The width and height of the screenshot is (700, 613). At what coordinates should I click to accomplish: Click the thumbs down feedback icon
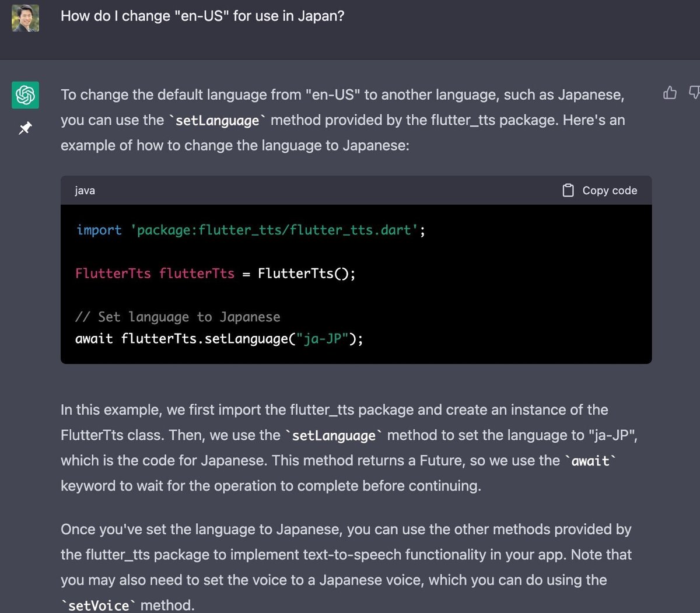(x=694, y=93)
